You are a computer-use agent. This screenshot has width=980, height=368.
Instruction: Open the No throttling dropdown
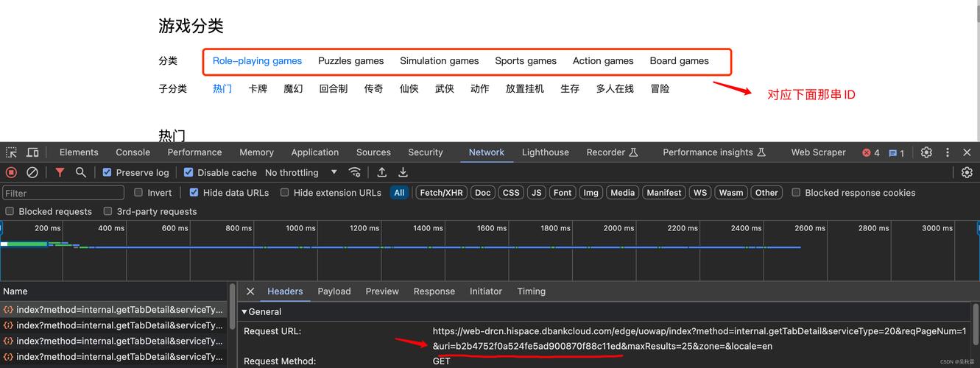pos(300,172)
